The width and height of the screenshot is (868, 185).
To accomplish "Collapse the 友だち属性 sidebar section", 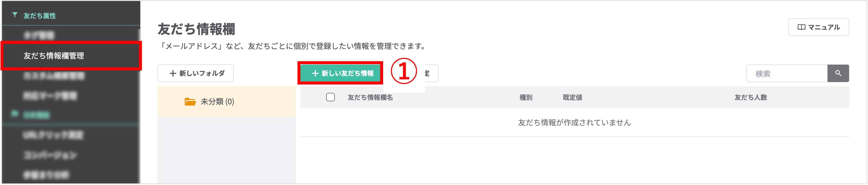I will pos(39,16).
